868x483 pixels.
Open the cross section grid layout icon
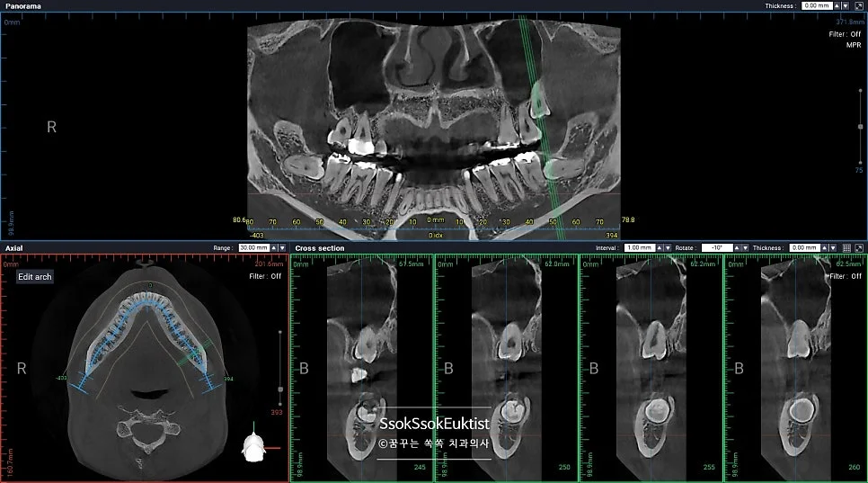pyautogui.click(x=847, y=248)
